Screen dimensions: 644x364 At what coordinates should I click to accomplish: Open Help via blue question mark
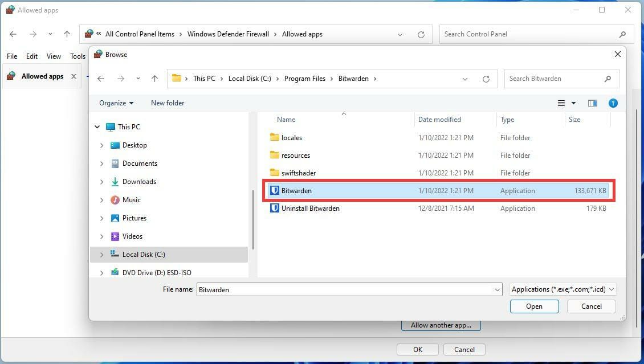(x=613, y=103)
